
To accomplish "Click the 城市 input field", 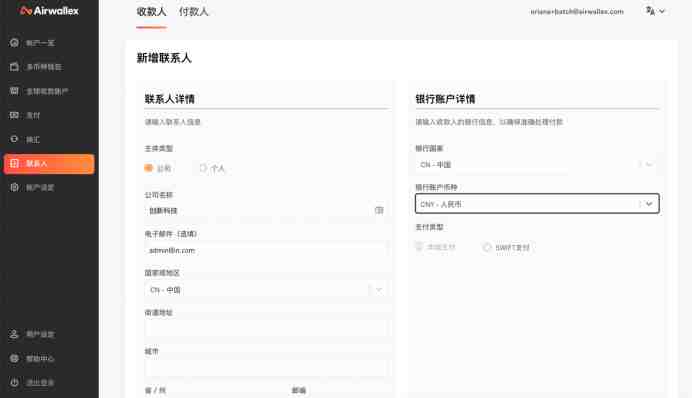I will click(x=267, y=368).
